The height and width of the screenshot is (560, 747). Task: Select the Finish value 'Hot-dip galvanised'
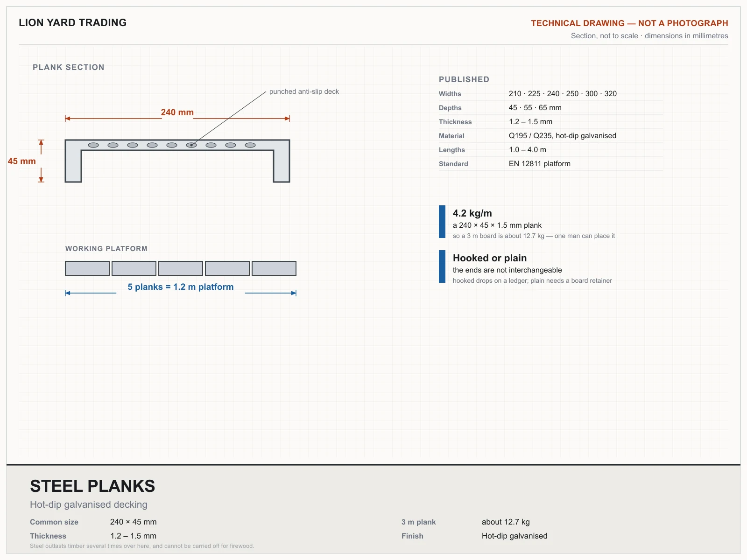coord(514,536)
